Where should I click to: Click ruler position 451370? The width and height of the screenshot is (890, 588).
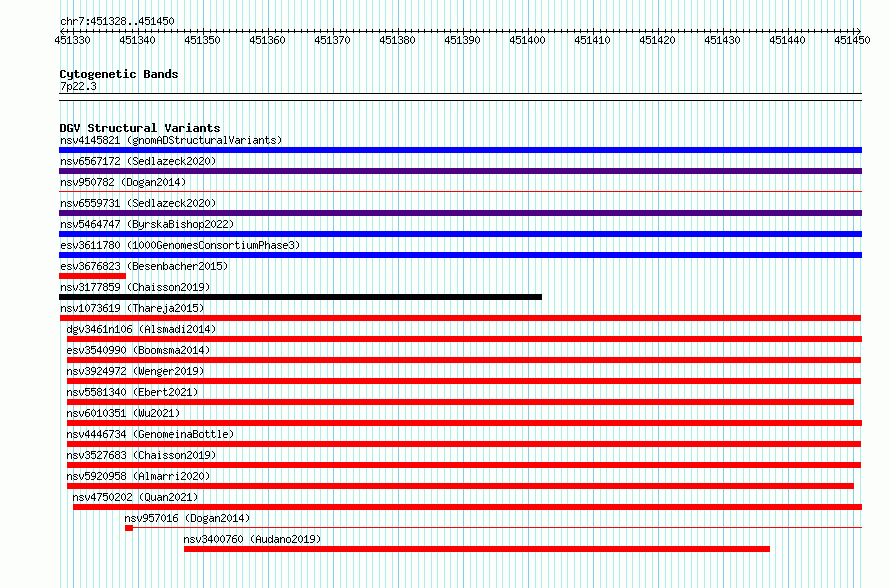tap(332, 40)
